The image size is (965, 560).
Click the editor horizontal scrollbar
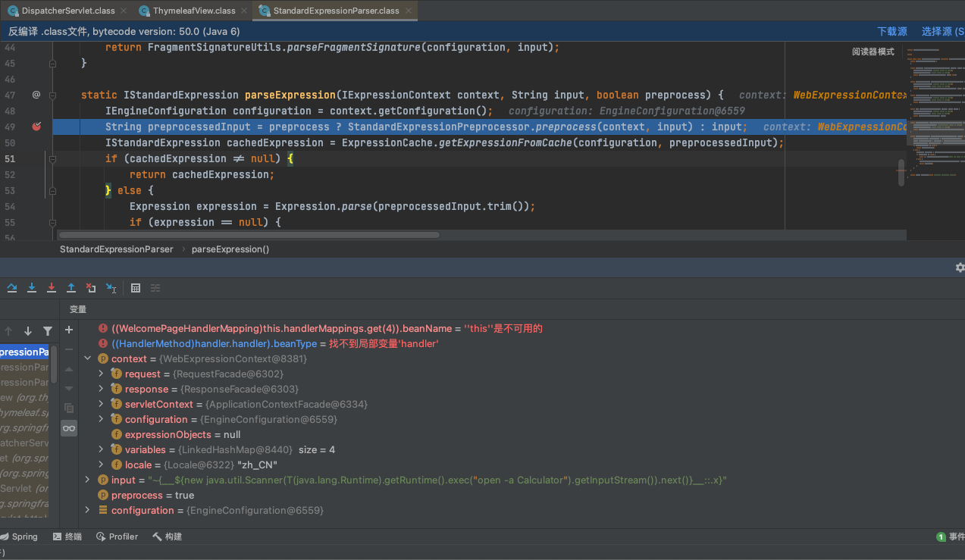pos(249,235)
